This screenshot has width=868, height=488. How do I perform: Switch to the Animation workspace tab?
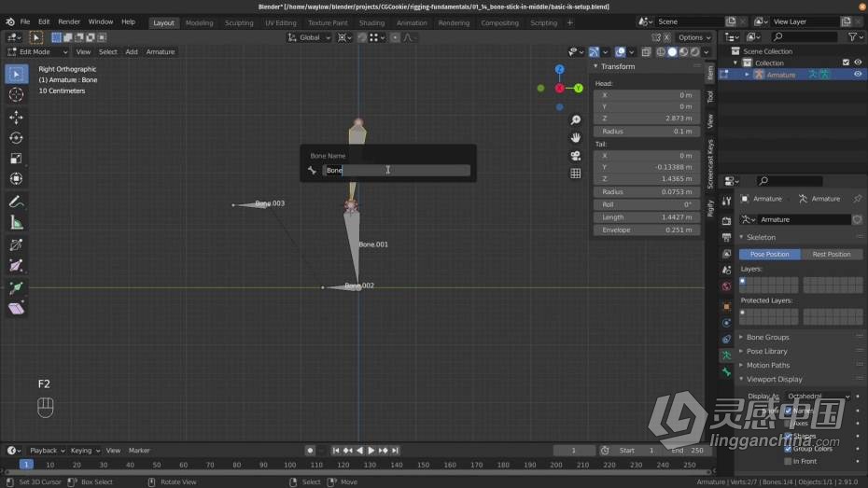tap(412, 22)
